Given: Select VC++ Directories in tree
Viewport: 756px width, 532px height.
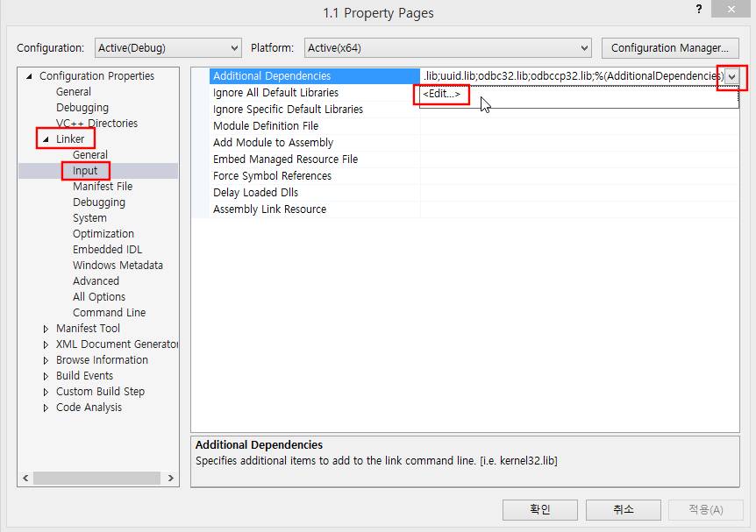Looking at the screenshot, I should [96, 124].
